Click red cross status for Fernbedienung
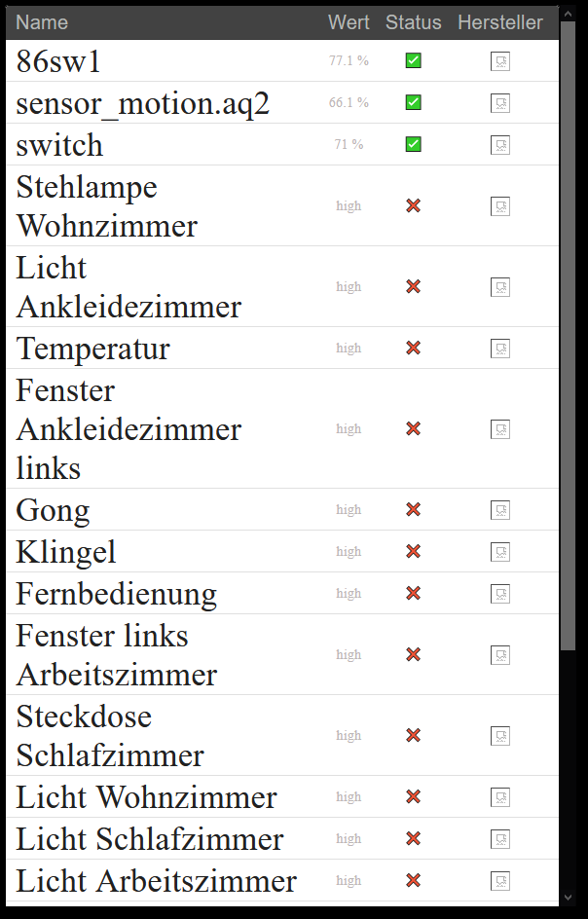The height and width of the screenshot is (919, 588). pyautogui.click(x=414, y=593)
